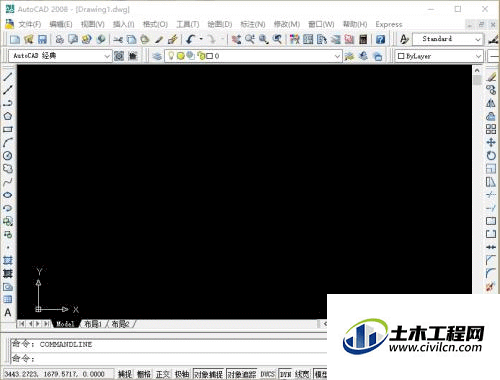This screenshot has width=500, height=380.
Task: Toggle 对象捕捉 object snap
Action: (209, 374)
